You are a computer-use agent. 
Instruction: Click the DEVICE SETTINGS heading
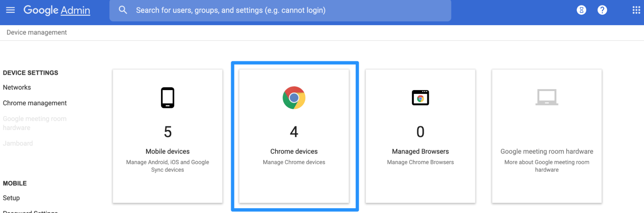coord(31,73)
